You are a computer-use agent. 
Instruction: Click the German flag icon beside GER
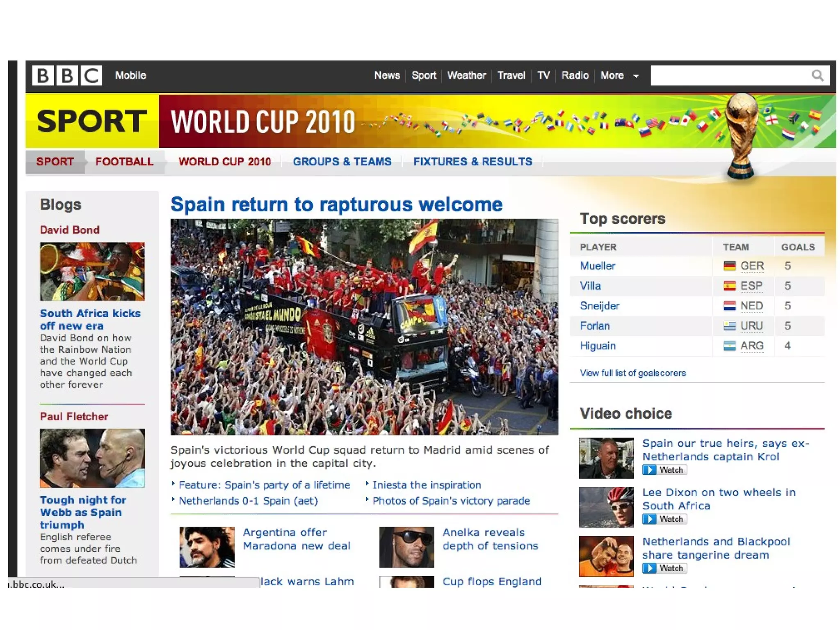click(x=729, y=266)
